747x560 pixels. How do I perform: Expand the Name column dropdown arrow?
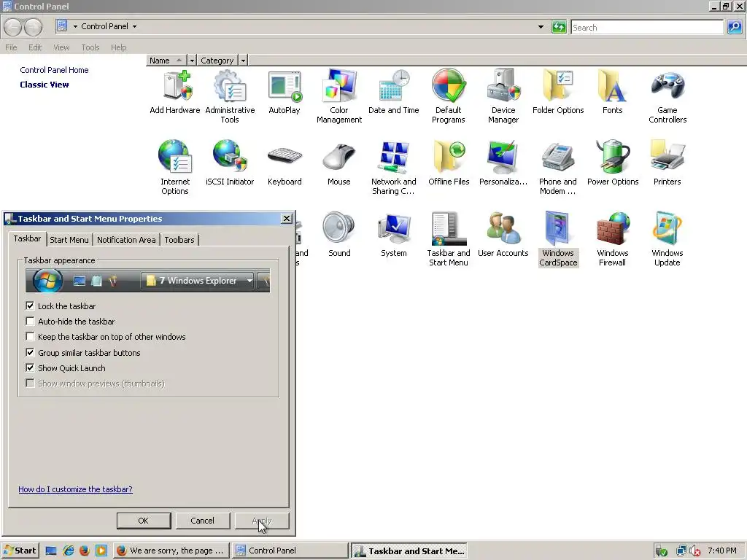[x=192, y=61]
